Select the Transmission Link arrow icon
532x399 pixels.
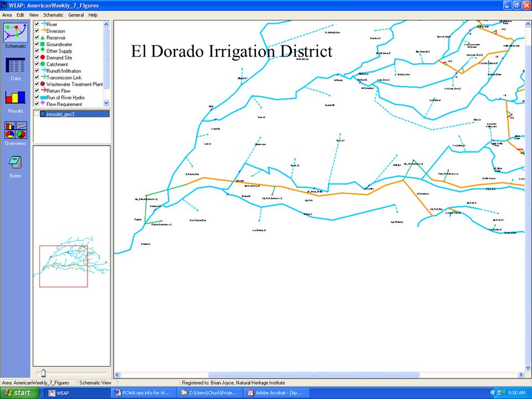pos(43,77)
